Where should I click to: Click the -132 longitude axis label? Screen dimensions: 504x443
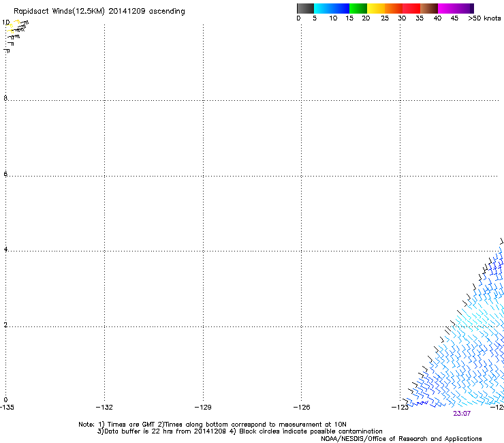[x=104, y=408]
